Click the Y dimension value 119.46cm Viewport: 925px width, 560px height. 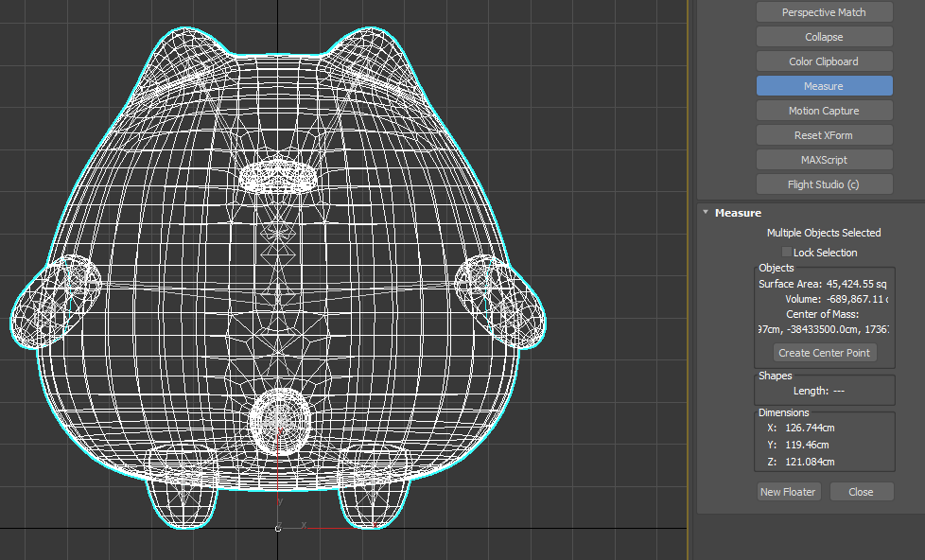pyautogui.click(x=807, y=445)
